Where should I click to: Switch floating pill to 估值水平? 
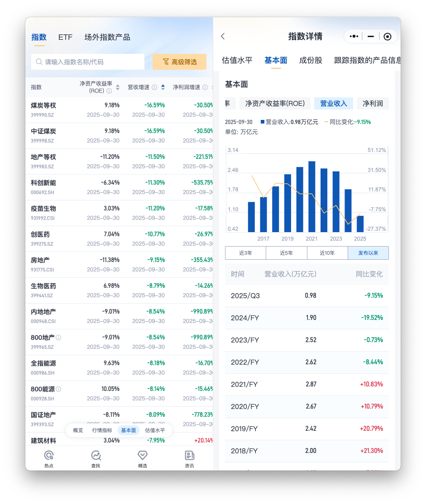(155, 430)
